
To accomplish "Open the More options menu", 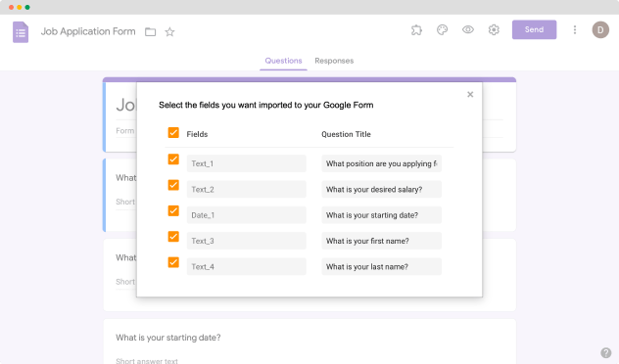I will click(x=575, y=30).
